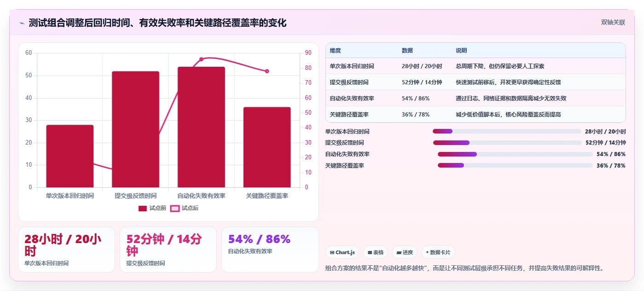Screen dimensions: 644x291
Task: Click the note 减少低价值脚本后，核心风险覆盖反而提高
Action: coord(508,115)
